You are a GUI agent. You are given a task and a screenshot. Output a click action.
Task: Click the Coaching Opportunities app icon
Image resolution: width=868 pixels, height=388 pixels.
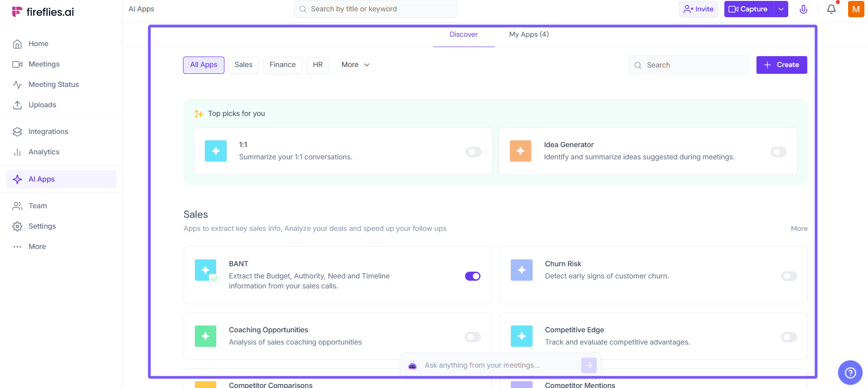tap(206, 336)
